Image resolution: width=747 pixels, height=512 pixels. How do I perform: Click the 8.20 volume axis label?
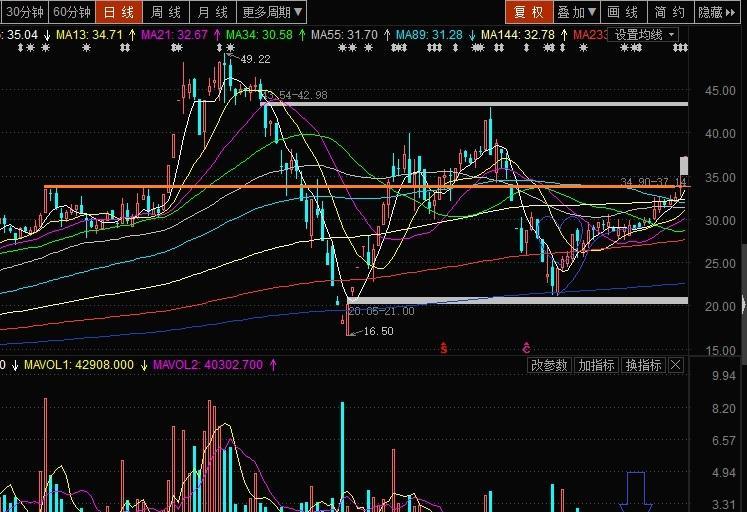pos(724,409)
